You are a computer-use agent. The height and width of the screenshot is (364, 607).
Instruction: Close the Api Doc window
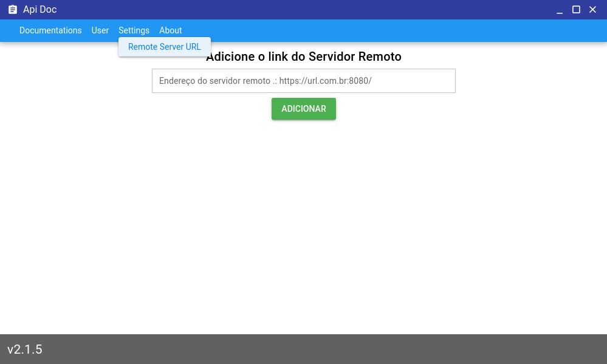click(592, 9)
